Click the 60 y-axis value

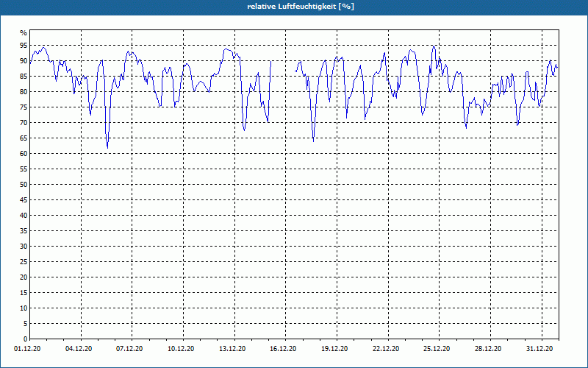click(x=24, y=154)
